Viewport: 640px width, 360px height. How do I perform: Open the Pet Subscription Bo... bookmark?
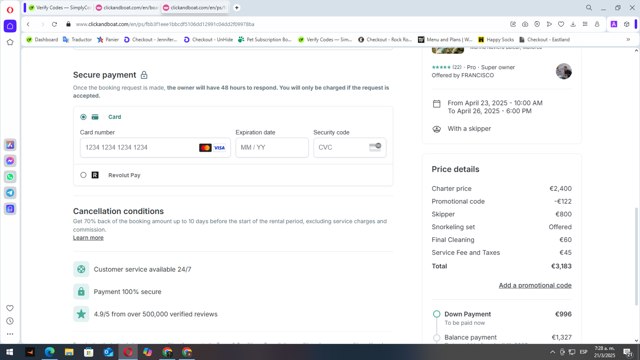tap(265, 40)
